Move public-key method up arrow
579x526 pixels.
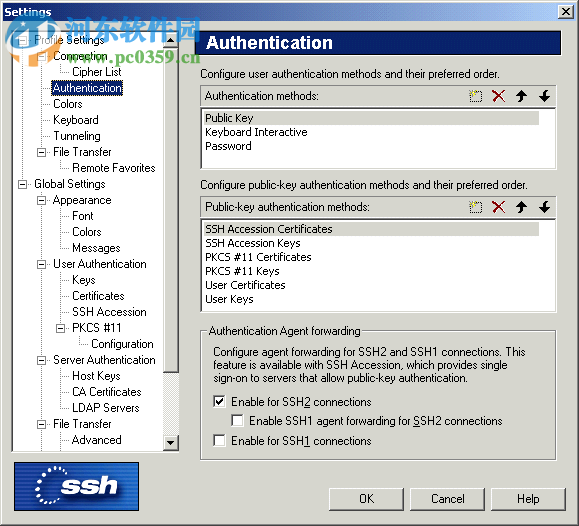tap(521, 207)
